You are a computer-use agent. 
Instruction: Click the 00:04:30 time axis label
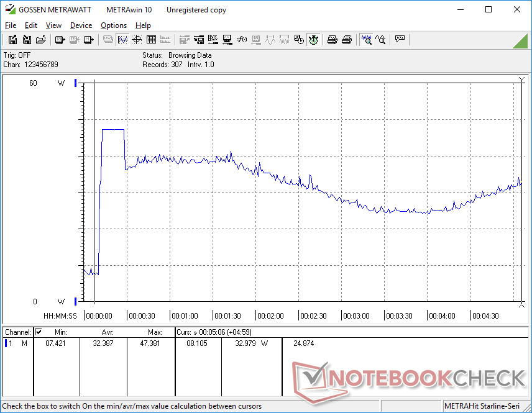tap(485, 315)
